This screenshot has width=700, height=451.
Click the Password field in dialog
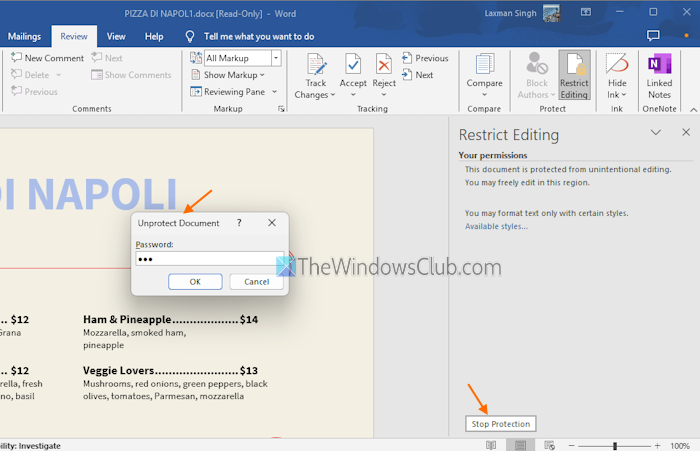(209, 259)
